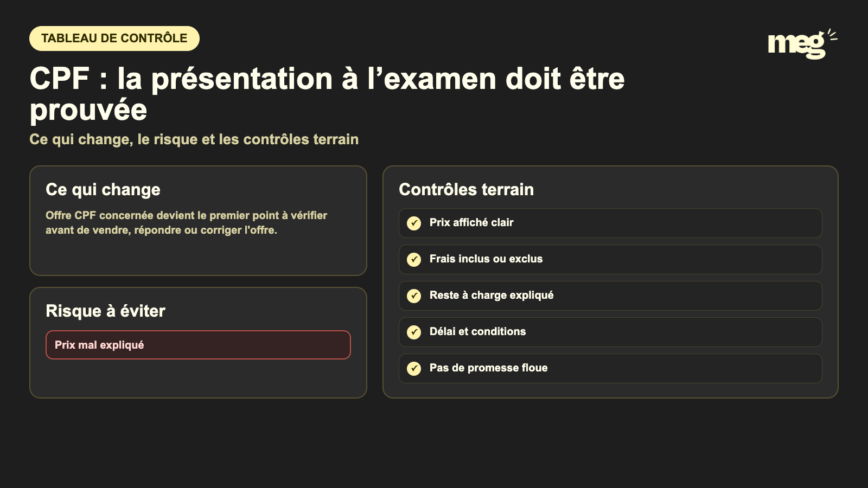Choose the Reste à charge expliqué row
The image size is (868, 488).
(610, 296)
